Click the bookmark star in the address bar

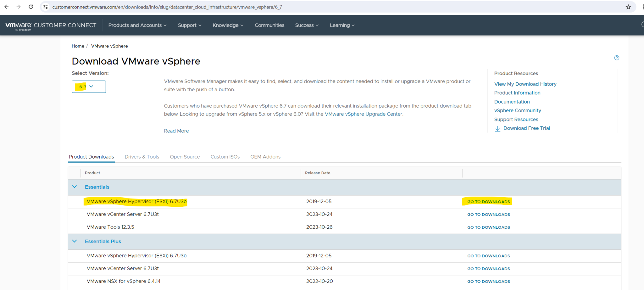(x=628, y=7)
